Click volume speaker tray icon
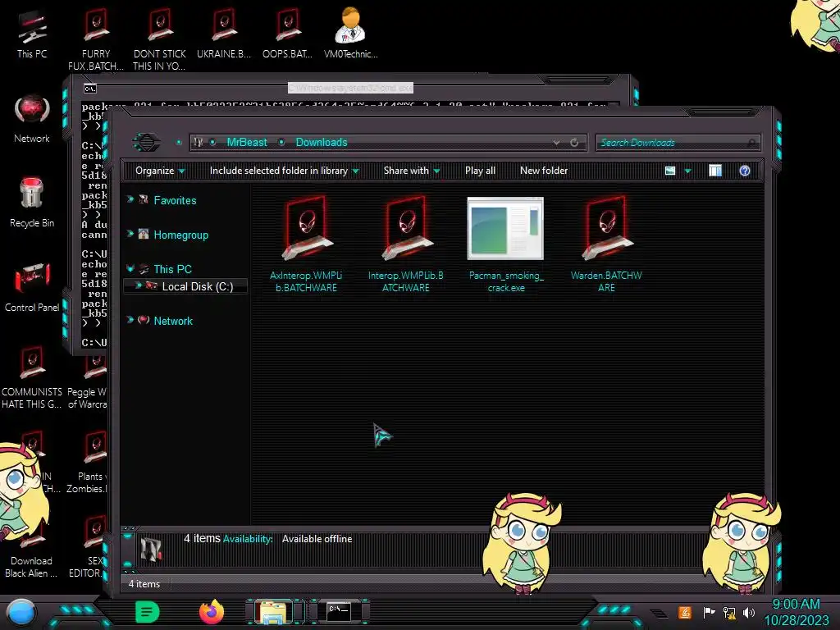 [x=749, y=612]
